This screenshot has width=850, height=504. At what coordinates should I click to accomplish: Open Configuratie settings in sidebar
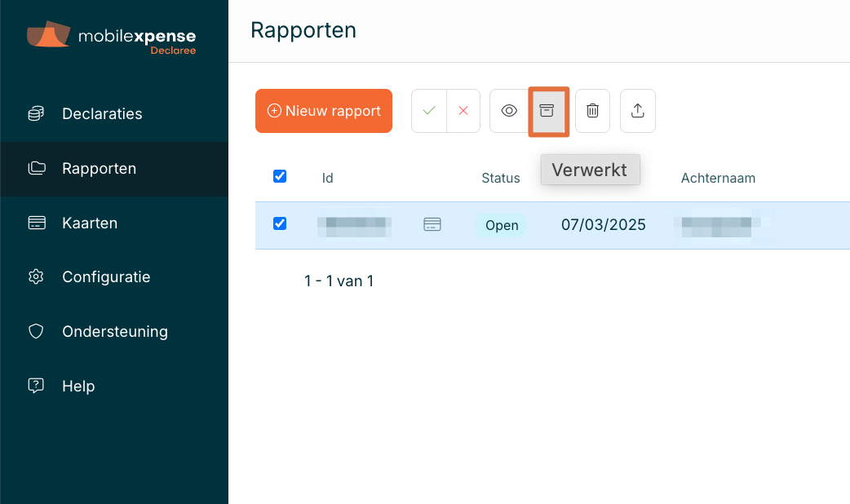pyautogui.click(x=106, y=277)
